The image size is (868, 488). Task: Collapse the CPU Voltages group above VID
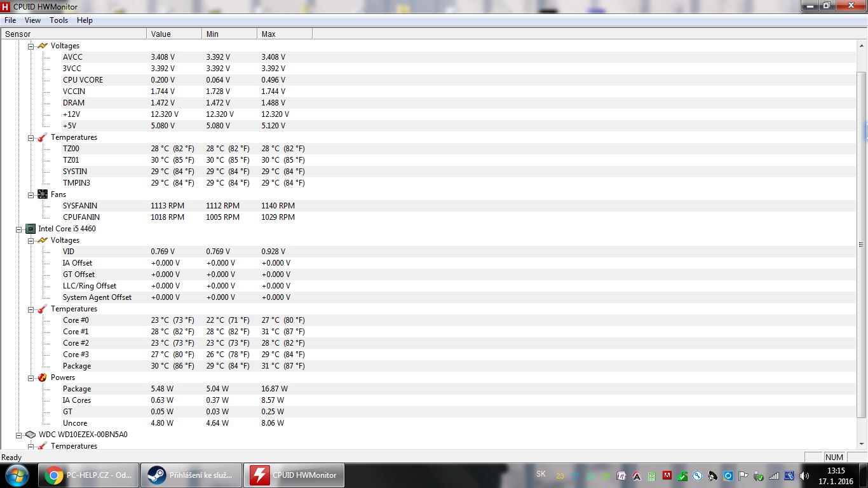click(x=31, y=240)
